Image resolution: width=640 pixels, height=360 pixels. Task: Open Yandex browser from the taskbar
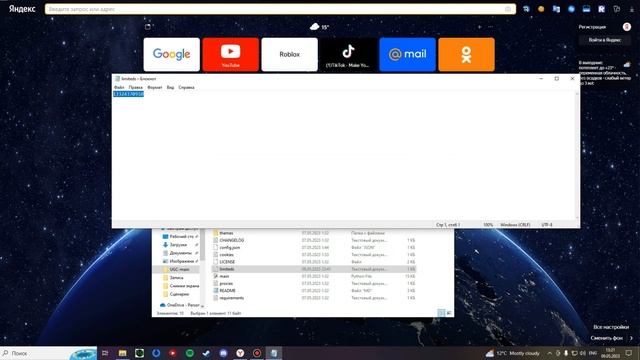[240, 353]
